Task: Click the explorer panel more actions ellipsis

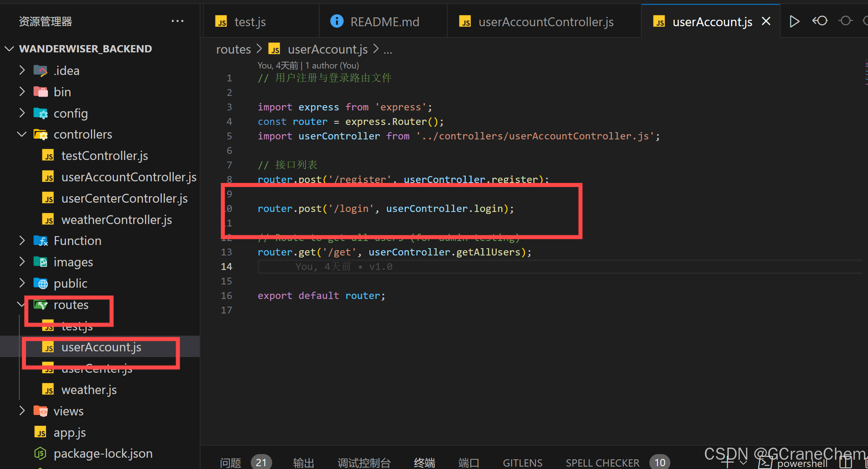Action: [177, 21]
